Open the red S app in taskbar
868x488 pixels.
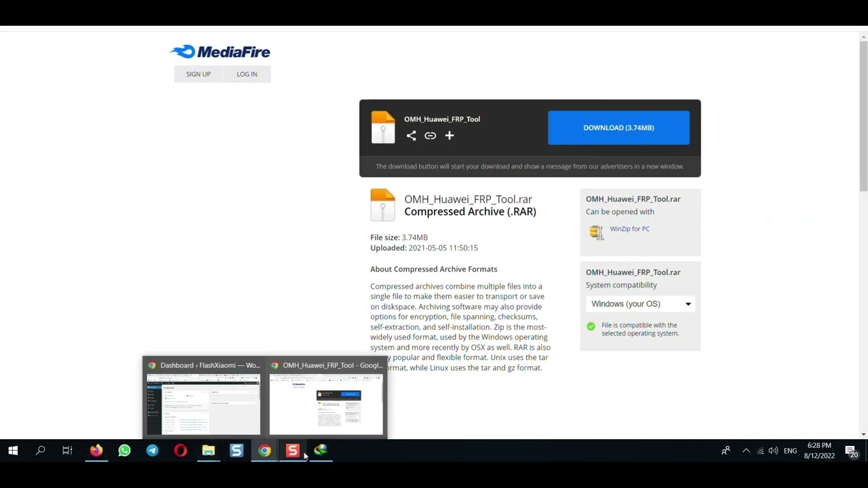click(292, 451)
